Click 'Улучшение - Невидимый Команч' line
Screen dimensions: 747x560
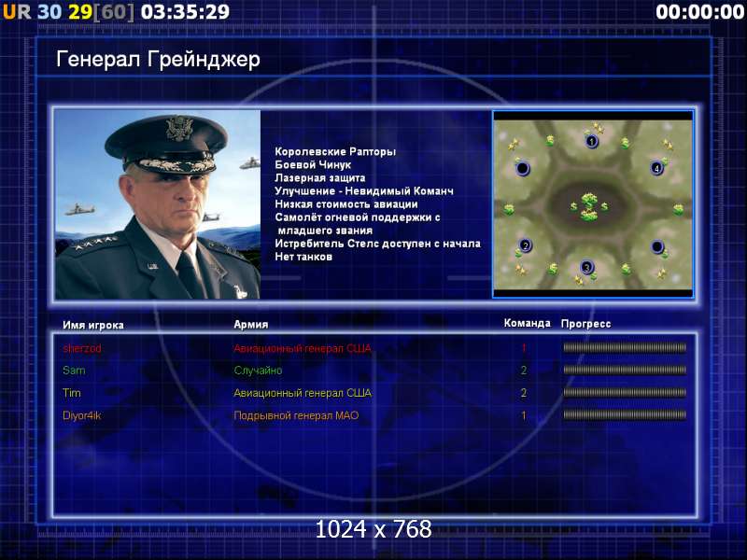click(x=364, y=191)
